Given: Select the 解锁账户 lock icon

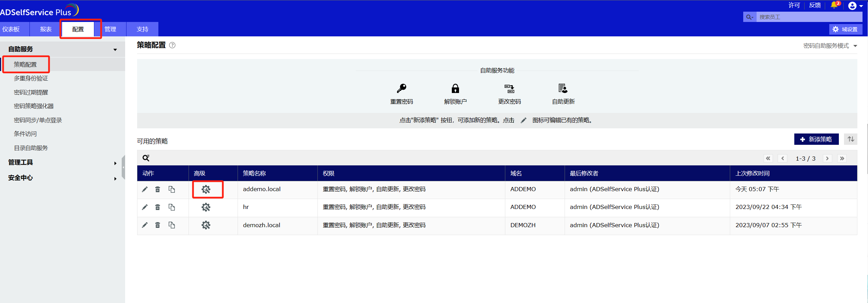Looking at the screenshot, I should pyautogui.click(x=455, y=89).
